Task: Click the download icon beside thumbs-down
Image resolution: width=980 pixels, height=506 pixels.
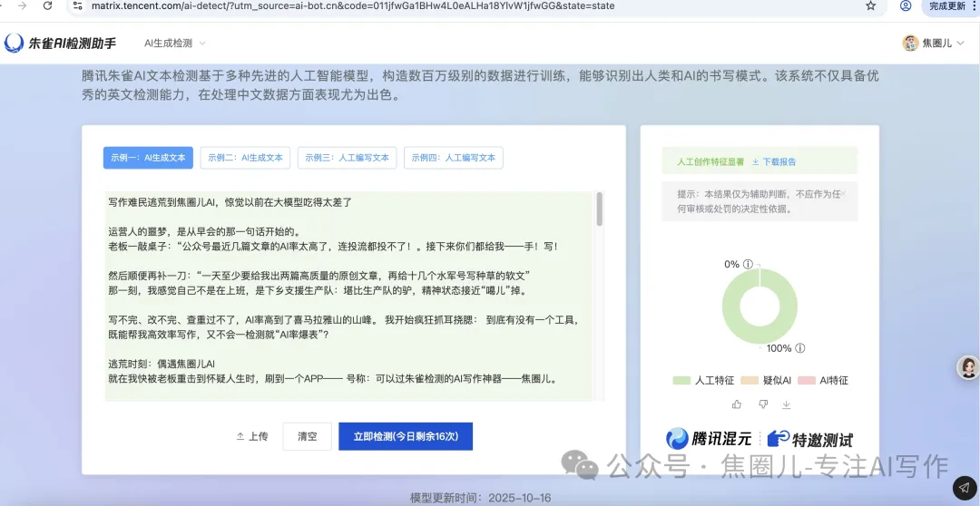Action: pos(787,404)
